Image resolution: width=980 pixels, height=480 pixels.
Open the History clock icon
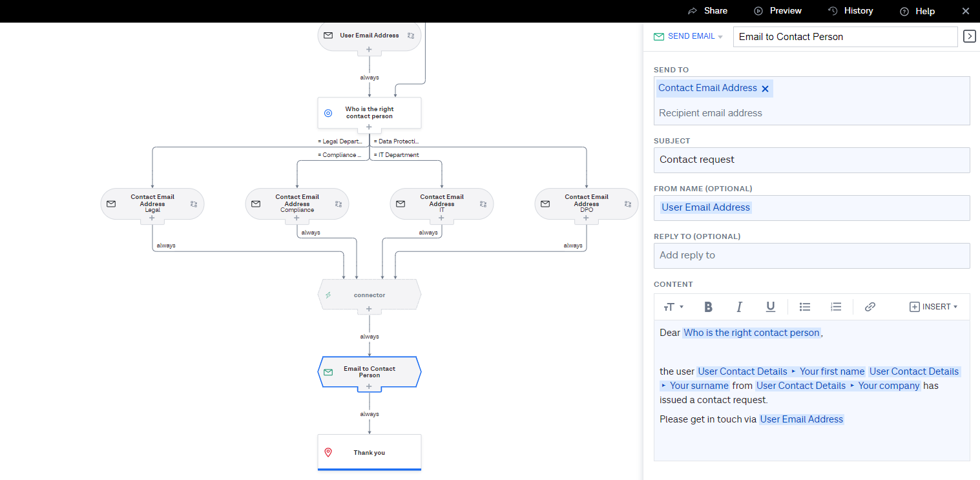833,11
